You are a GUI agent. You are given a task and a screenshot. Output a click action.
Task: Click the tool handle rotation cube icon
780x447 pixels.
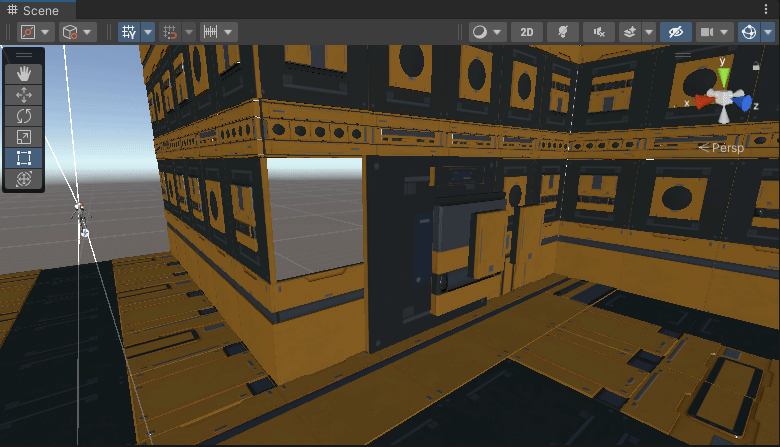tap(70, 32)
